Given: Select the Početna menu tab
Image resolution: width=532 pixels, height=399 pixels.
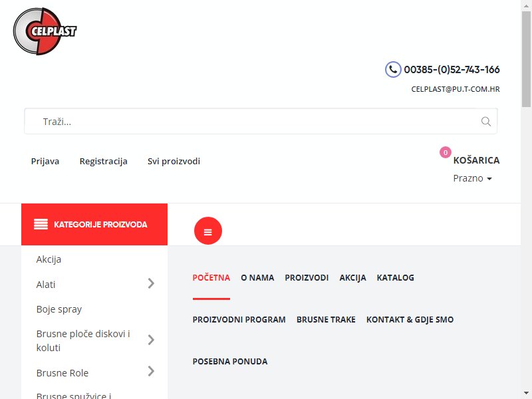Looking at the screenshot, I should click(x=211, y=278).
